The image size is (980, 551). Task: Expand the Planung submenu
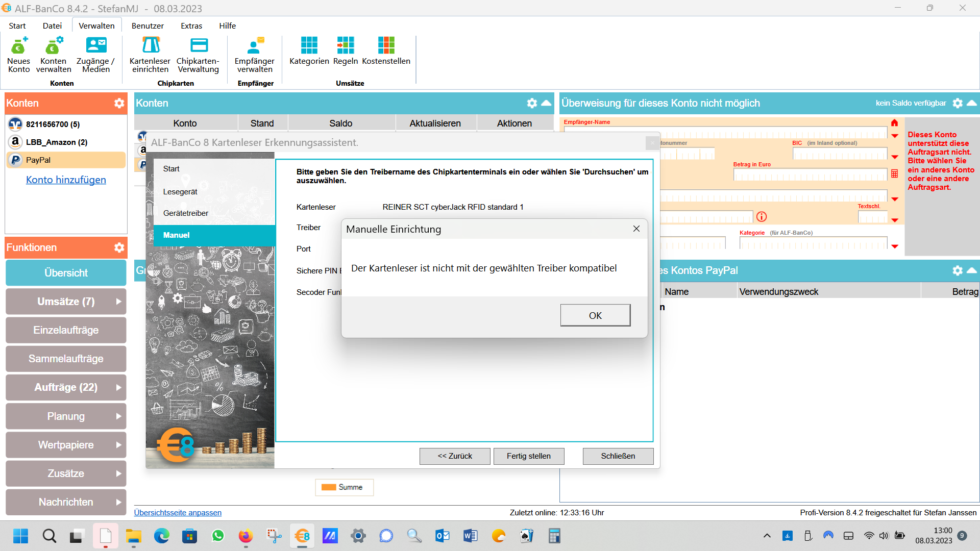click(118, 416)
